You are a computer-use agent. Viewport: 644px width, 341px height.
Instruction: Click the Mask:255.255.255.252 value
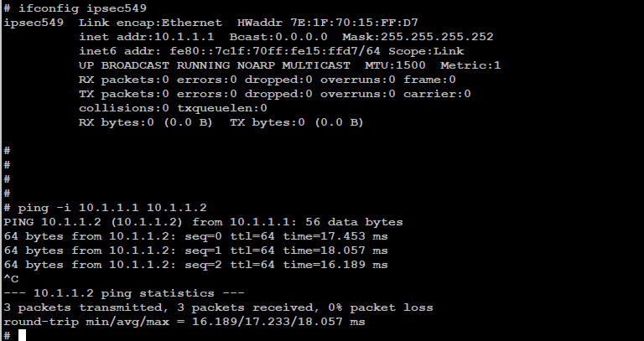click(418, 37)
